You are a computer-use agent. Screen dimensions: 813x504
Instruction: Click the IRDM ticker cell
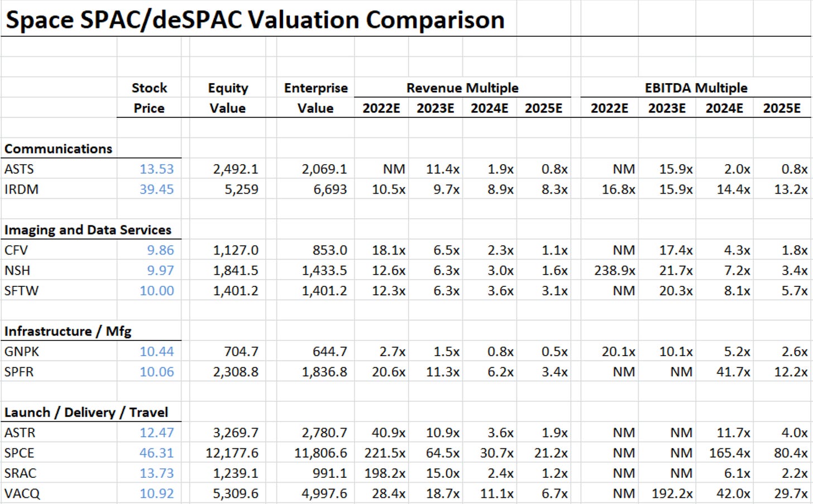21,189
